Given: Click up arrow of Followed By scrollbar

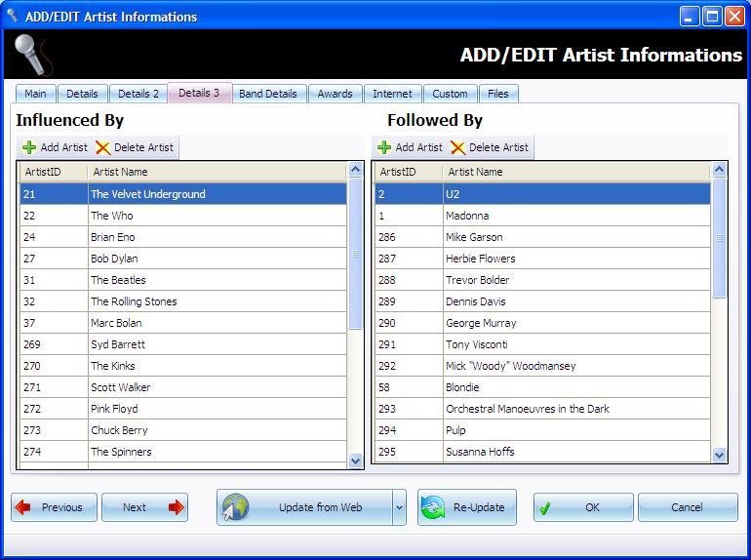Looking at the screenshot, I should click(x=719, y=169).
